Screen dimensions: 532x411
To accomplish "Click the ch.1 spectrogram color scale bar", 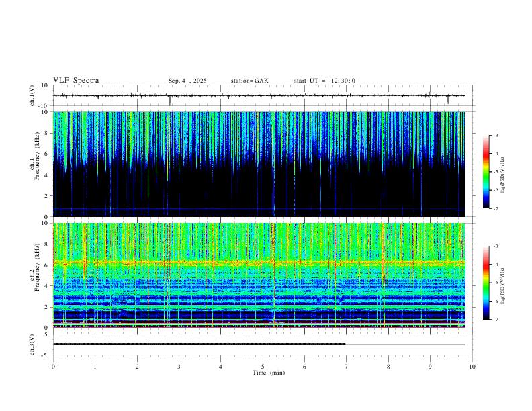I will pos(486,172).
